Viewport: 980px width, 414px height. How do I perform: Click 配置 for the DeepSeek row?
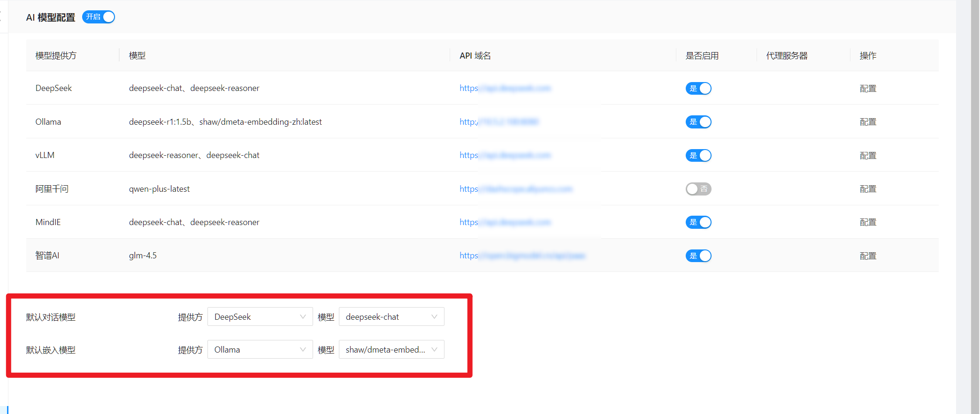click(x=868, y=89)
